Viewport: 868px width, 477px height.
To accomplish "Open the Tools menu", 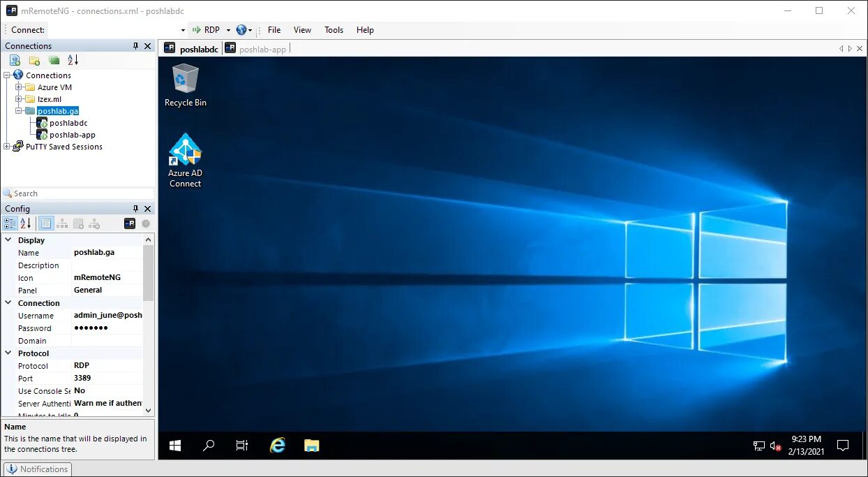I will (x=334, y=30).
